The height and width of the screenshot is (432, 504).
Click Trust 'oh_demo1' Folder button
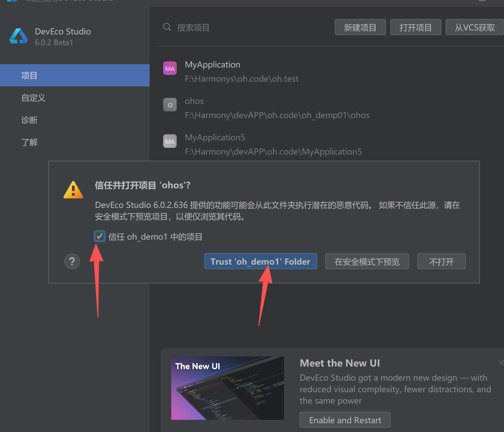point(260,261)
